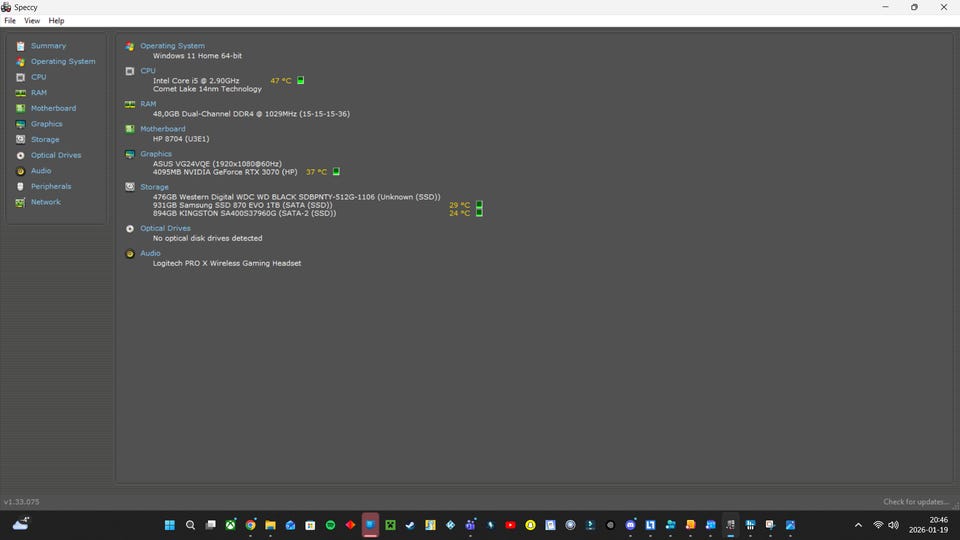The width and height of the screenshot is (960, 540).
Task: Click the Intel Core i5 @ 2.90GHz line
Action: [196, 81]
